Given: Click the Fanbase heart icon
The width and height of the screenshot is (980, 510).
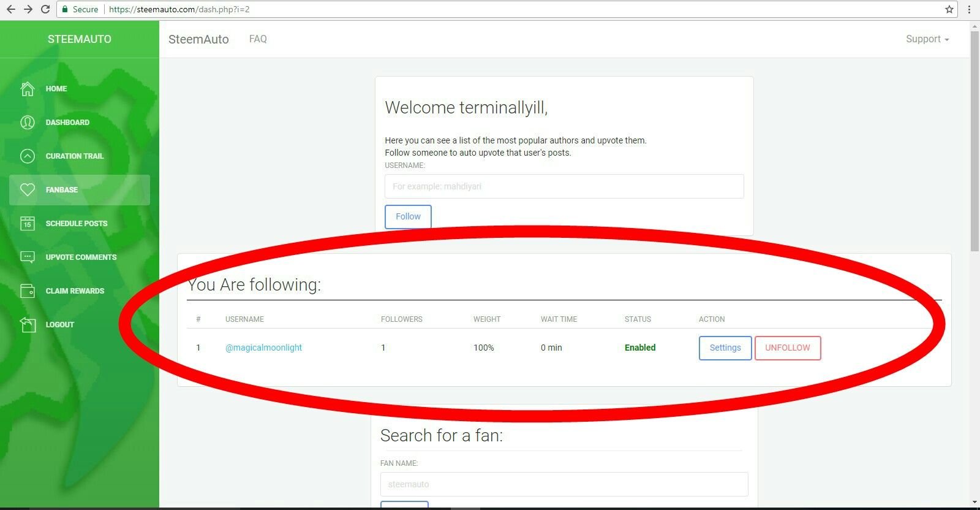Looking at the screenshot, I should (x=28, y=190).
